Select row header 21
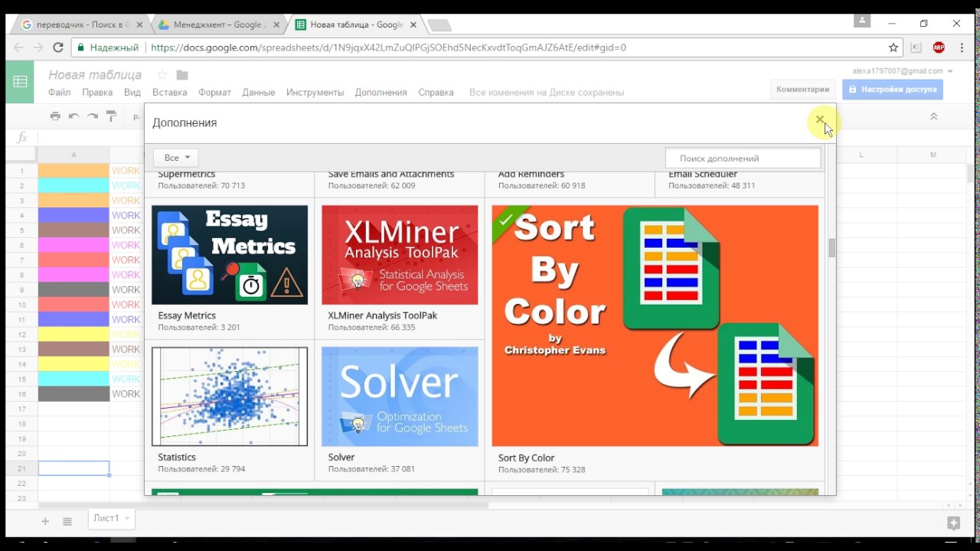 [22, 468]
